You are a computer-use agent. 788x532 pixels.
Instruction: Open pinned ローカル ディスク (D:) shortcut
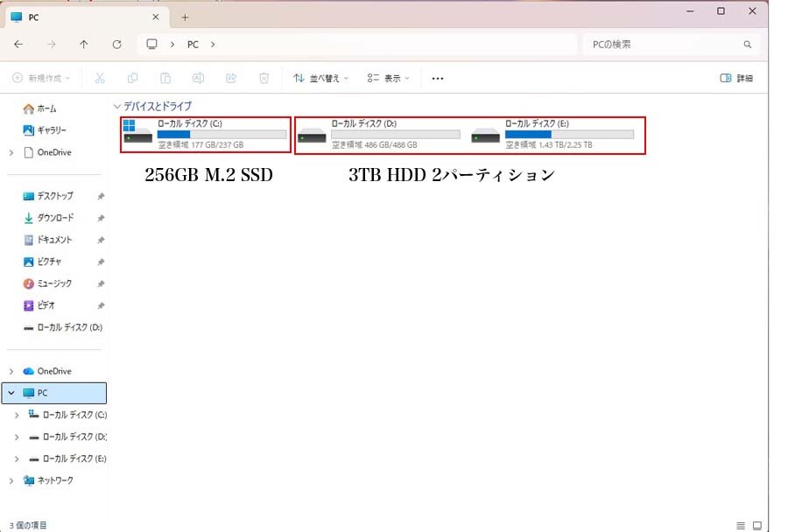click(63, 327)
